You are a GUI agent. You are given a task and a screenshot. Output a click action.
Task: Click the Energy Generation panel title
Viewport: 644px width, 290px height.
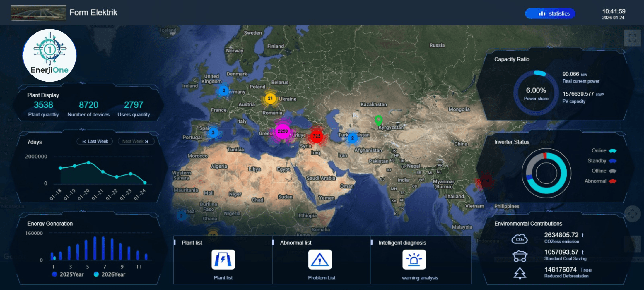point(50,224)
